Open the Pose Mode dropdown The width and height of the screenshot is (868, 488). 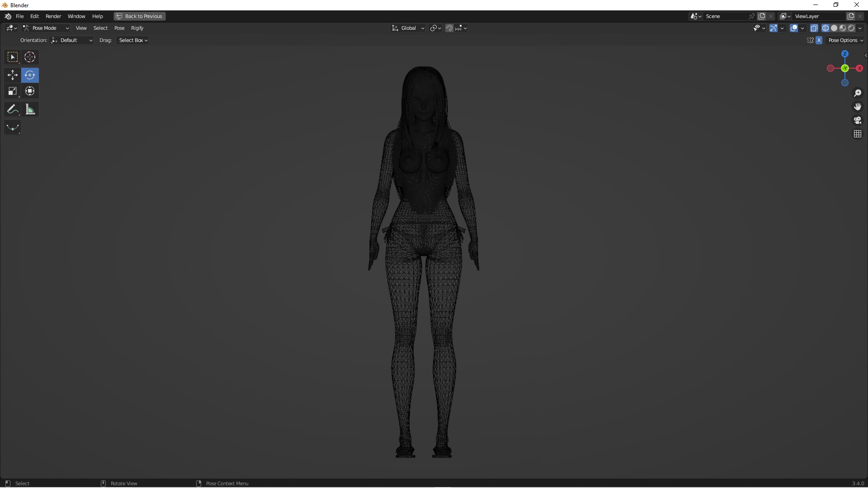coord(46,28)
